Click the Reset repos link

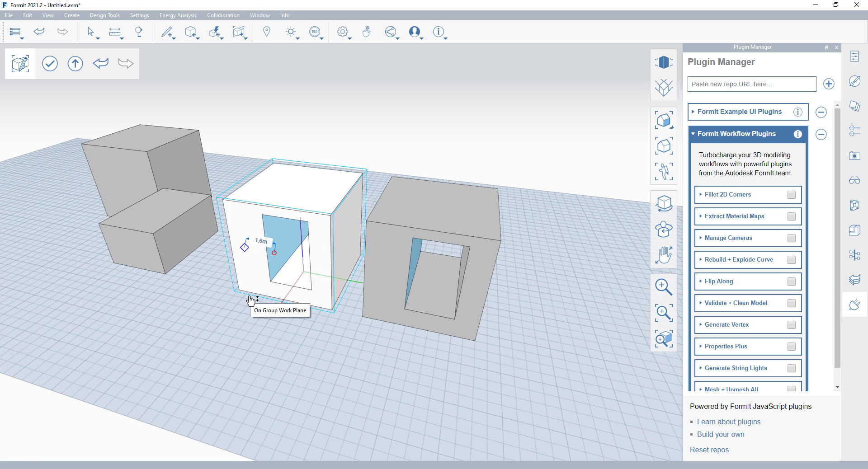point(709,450)
